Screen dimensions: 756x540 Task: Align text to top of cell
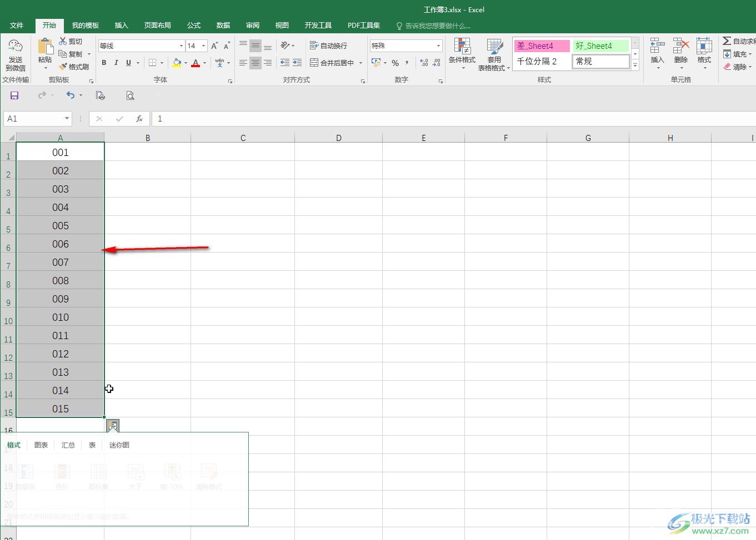pyautogui.click(x=243, y=46)
